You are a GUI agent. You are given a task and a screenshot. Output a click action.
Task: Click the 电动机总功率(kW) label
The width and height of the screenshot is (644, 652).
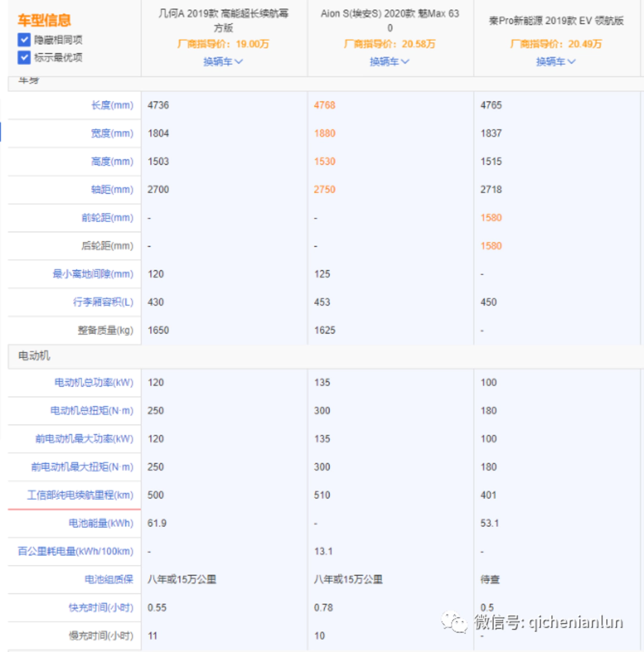[x=94, y=383]
